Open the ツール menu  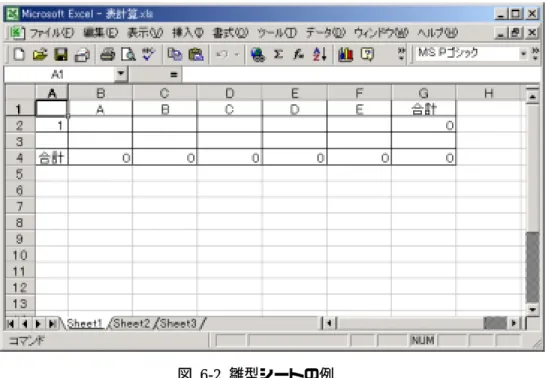pos(277,33)
